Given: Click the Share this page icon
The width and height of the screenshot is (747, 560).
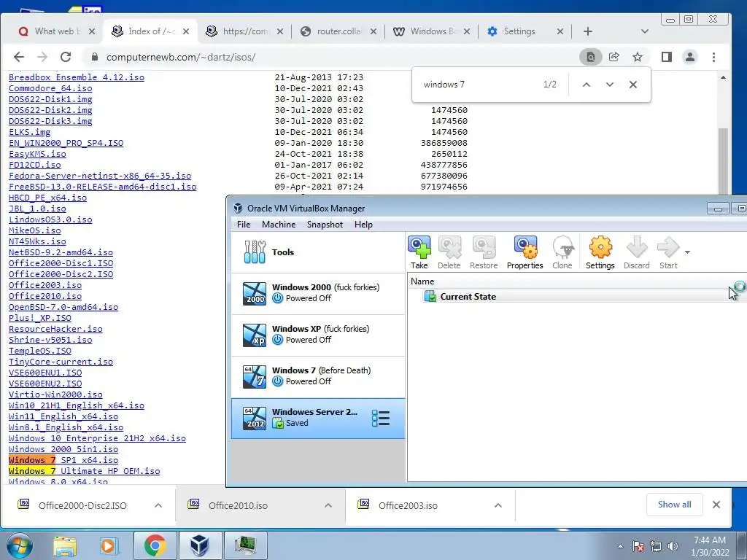Looking at the screenshot, I should point(614,57).
